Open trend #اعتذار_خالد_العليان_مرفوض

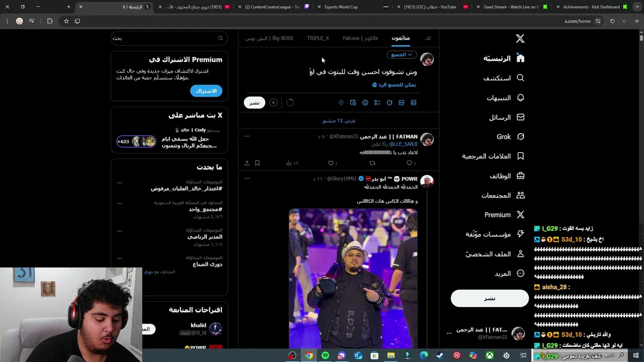point(187,189)
